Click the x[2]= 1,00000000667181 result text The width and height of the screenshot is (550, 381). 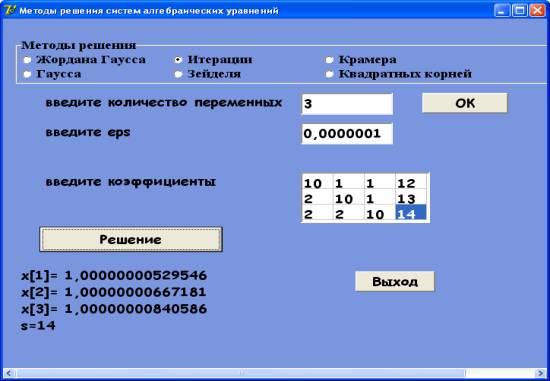coord(114,293)
